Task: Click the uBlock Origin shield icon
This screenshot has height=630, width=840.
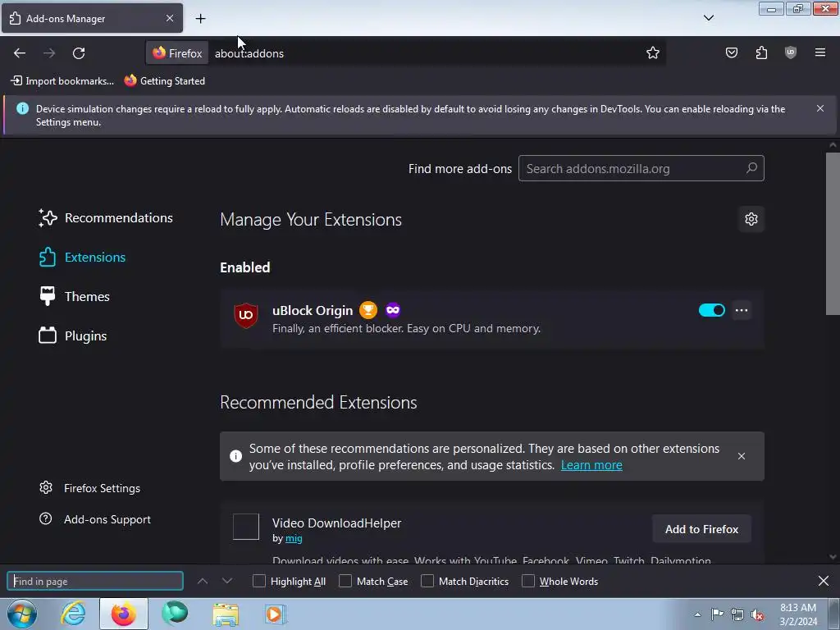Action: click(246, 315)
